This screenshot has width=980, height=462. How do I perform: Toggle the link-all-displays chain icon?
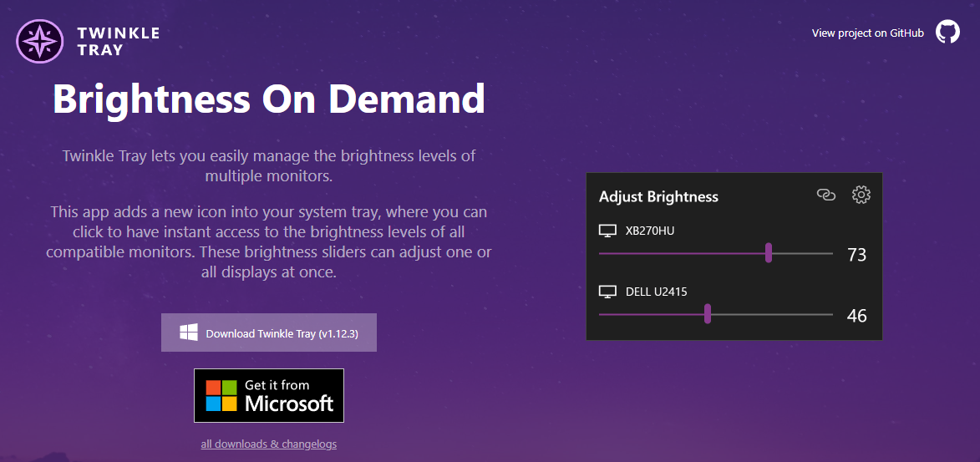[x=826, y=195]
